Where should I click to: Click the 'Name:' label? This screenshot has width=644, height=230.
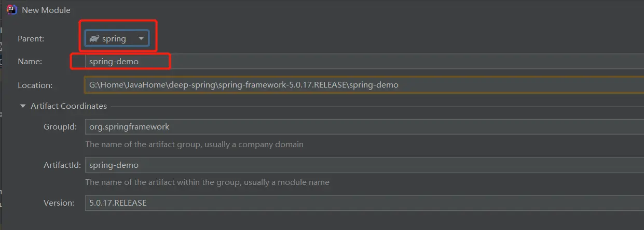pyautogui.click(x=30, y=62)
